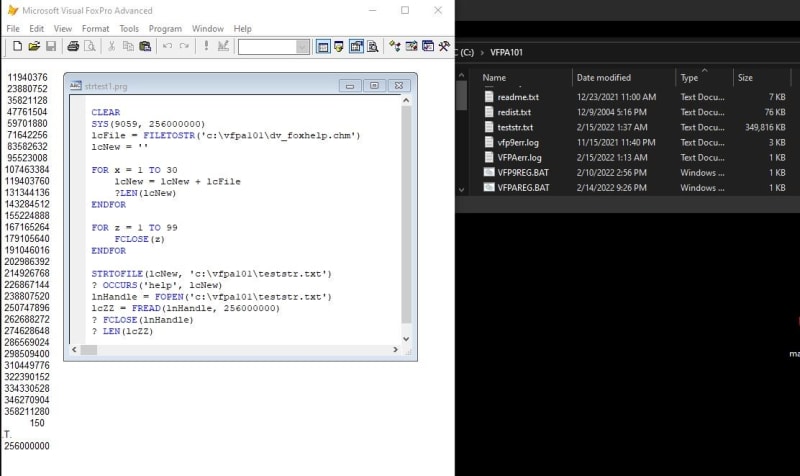Undo last action in toolbar
Image resolution: width=800 pixels, height=476 pixels.
167,46
